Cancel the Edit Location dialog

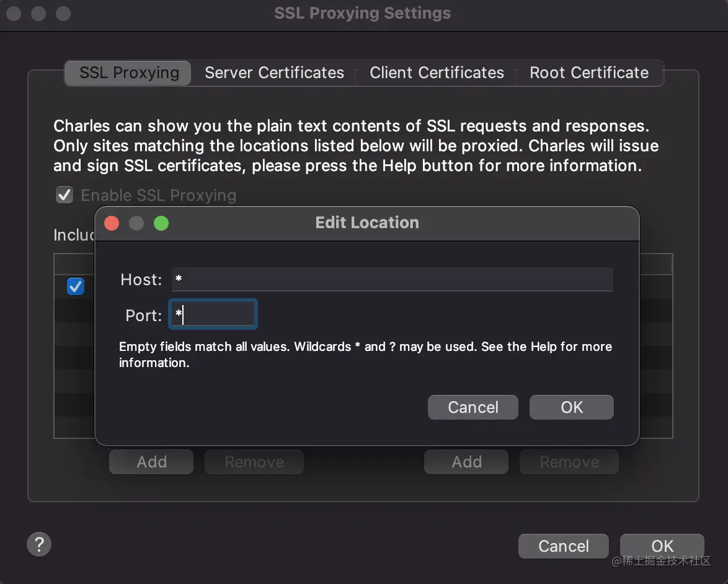(473, 407)
